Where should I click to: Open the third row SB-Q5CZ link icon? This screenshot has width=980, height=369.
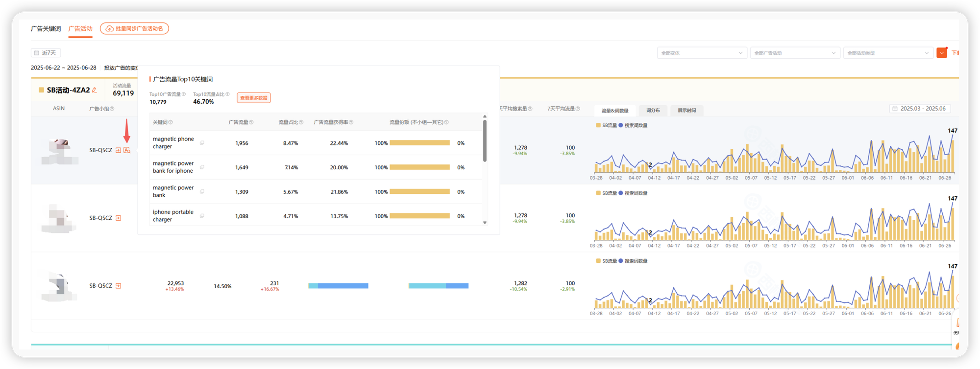click(x=118, y=286)
